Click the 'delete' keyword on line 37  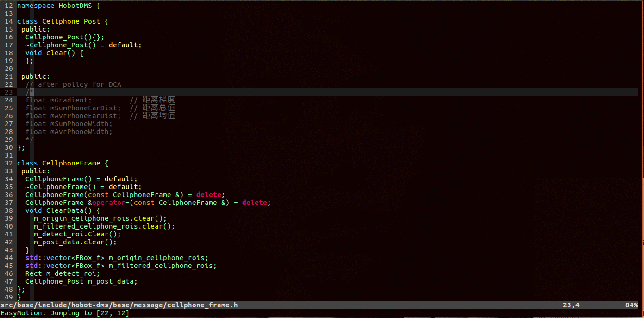point(255,203)
